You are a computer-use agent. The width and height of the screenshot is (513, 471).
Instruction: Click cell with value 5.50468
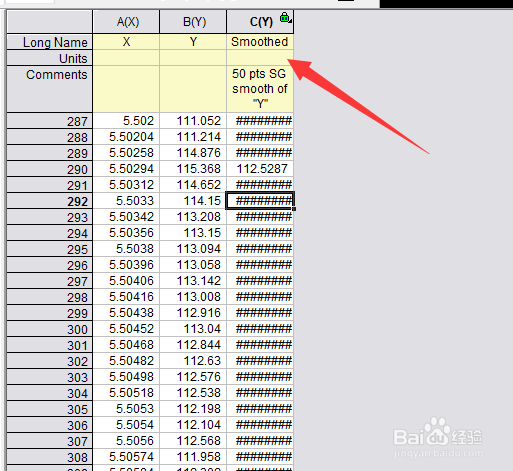point(126,345)
